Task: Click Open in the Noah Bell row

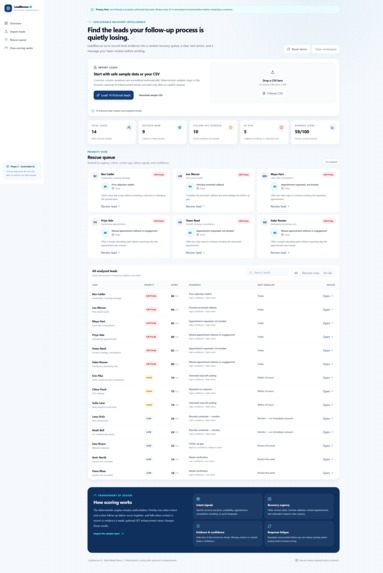Action: [x=328, y=432]
